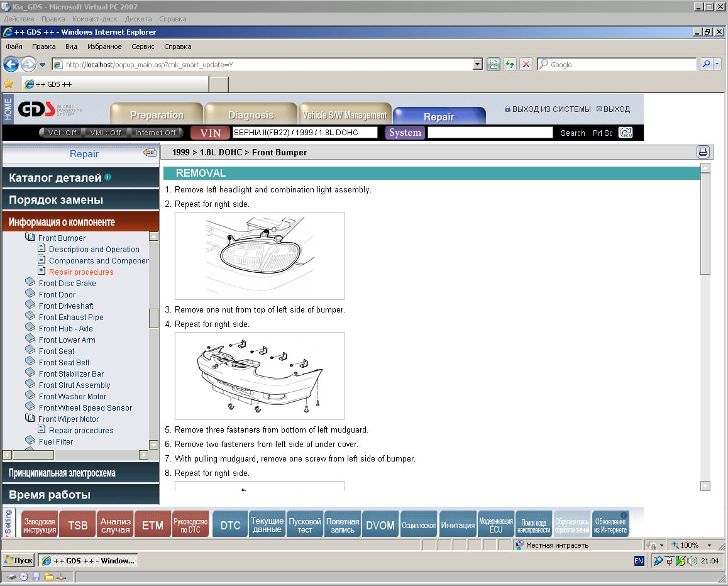Expand the Время работы section
This screenshot has width=728, height=586.
coord(50,495)
